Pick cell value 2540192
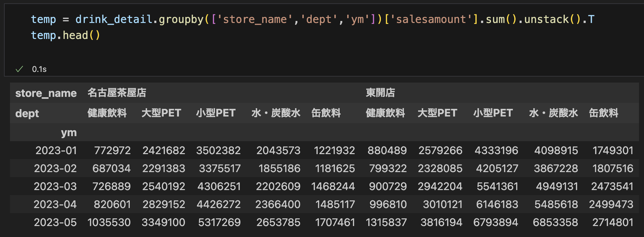This screenshot has height=237, width=644. 164,186
